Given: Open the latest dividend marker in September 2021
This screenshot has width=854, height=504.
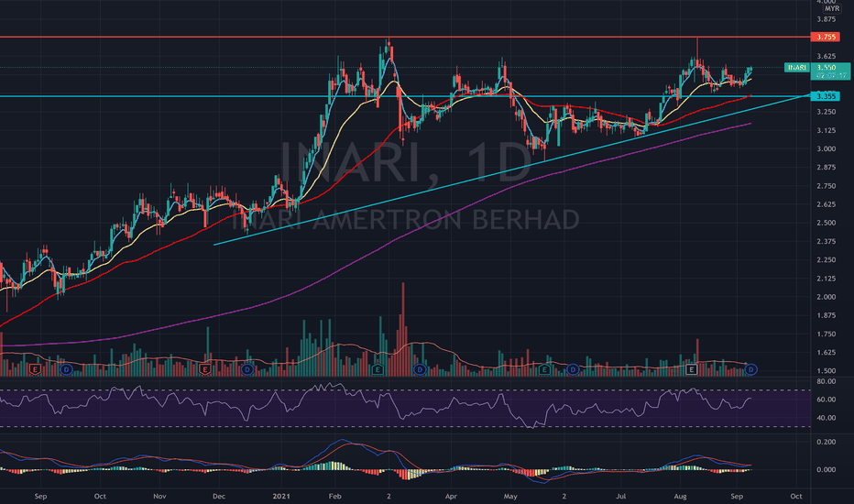Looking at the screenshot, I should pyautogui.click(x=751, y=370).
